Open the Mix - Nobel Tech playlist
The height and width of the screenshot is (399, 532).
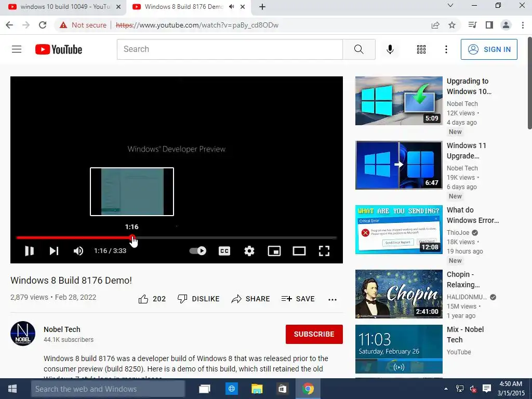click(x=399, y=349)
